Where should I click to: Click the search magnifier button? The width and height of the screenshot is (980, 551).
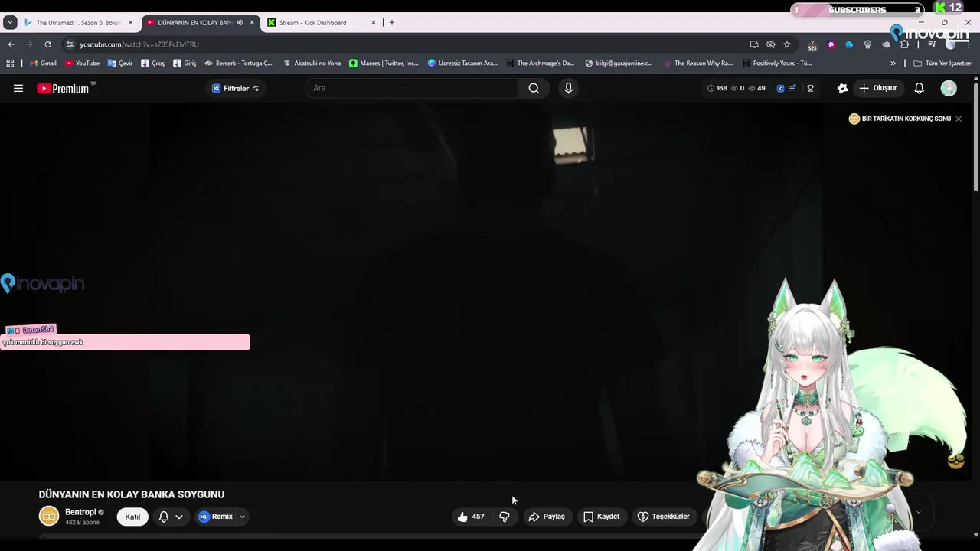coord(534,88)
